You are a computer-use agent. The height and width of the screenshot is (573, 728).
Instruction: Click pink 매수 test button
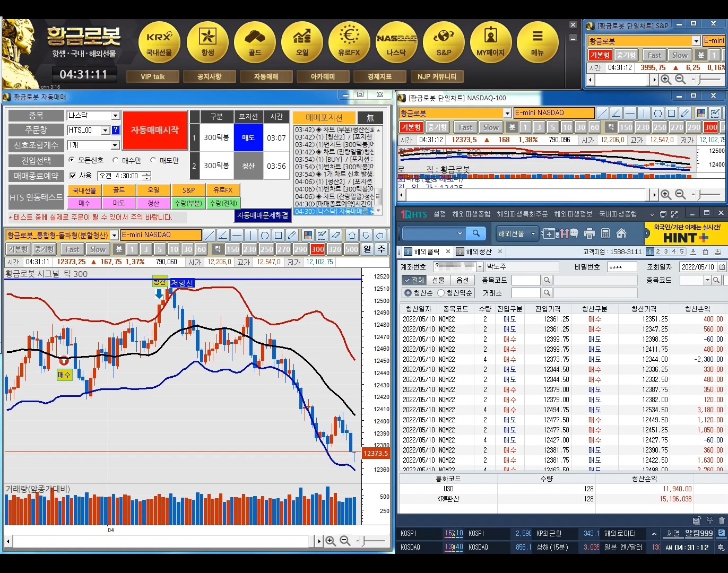(x=84, y=203)
